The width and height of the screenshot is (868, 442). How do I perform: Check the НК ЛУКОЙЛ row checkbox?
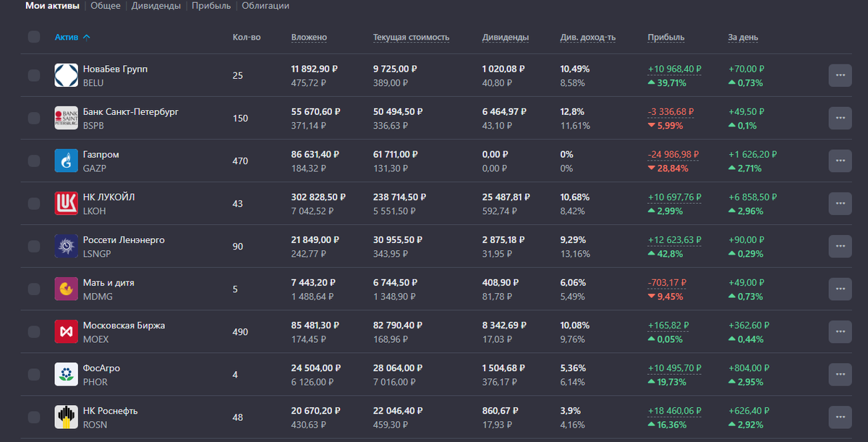click(34, 203)
